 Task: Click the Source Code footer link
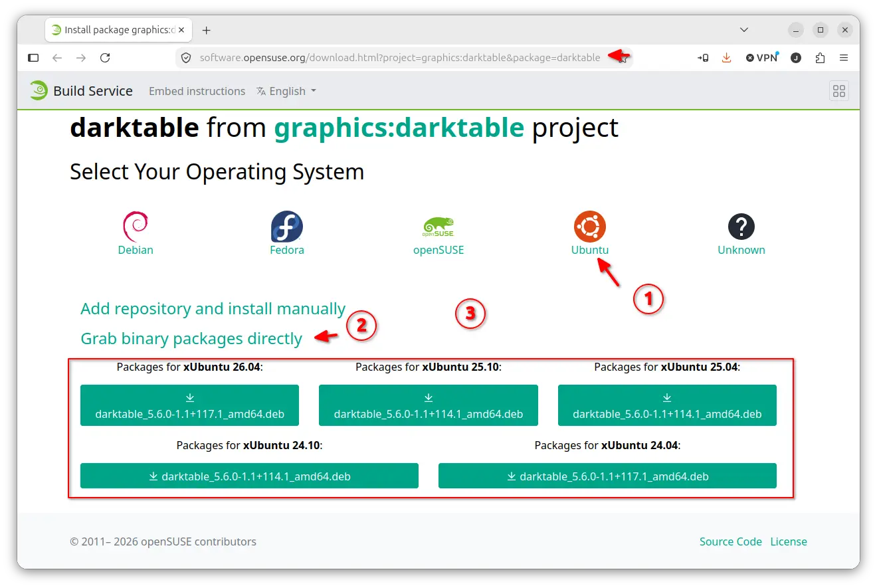pos(731,541)
